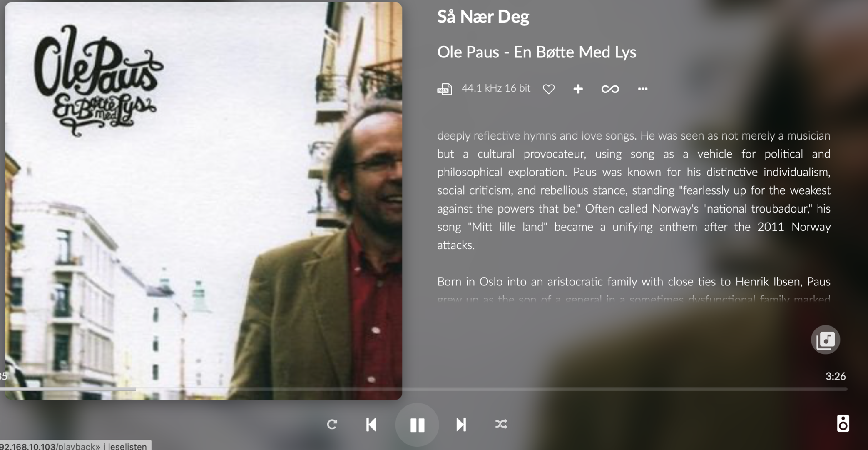Seek within the playback progress bar
Viewport: 868px width, 450px height.
tap(424, 389)
